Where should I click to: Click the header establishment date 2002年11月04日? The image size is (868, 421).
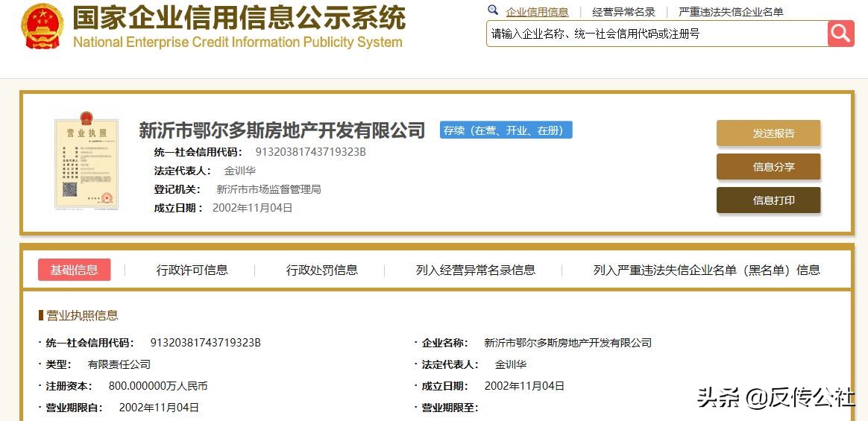(253, 208)
